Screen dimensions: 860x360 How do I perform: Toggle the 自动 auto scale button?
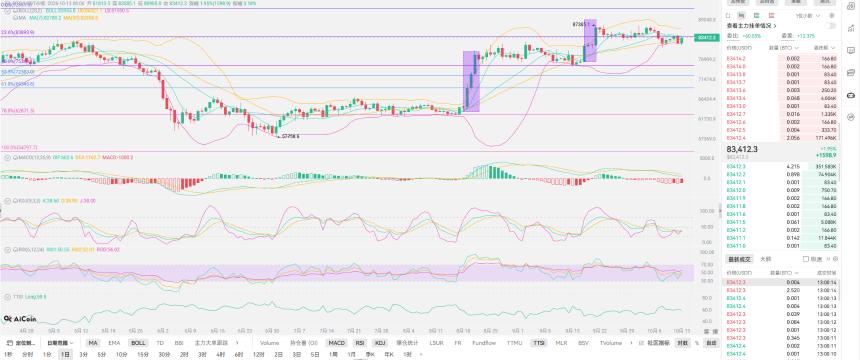[x=711, y=343]
